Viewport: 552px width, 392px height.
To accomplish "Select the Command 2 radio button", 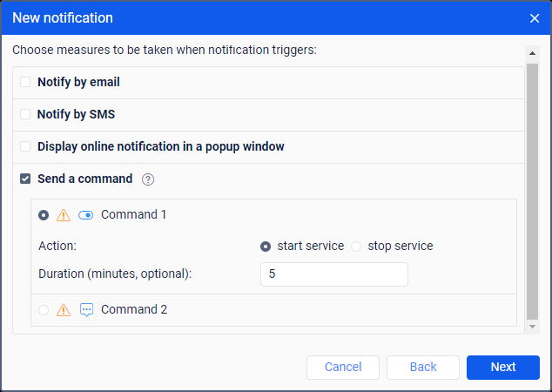I will point(44,309).
